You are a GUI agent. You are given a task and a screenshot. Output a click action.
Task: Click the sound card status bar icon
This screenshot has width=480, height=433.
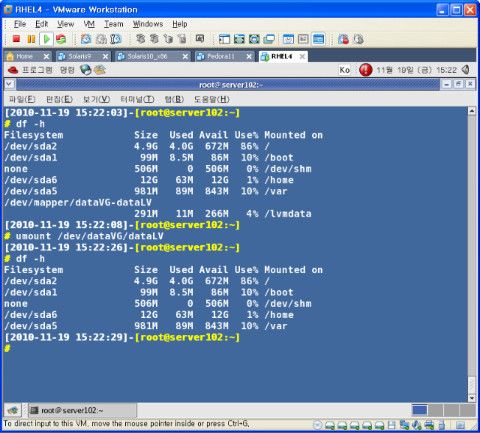click(x=416, y=425)
